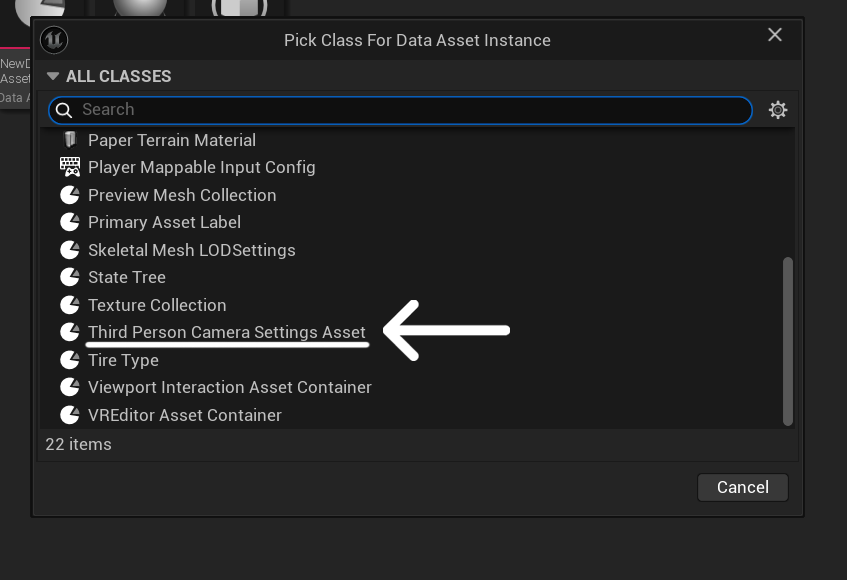This screenshot has height=580, width=847.
Task: Click the class list vertical scrollbar
Action: (x=788, y=340)
